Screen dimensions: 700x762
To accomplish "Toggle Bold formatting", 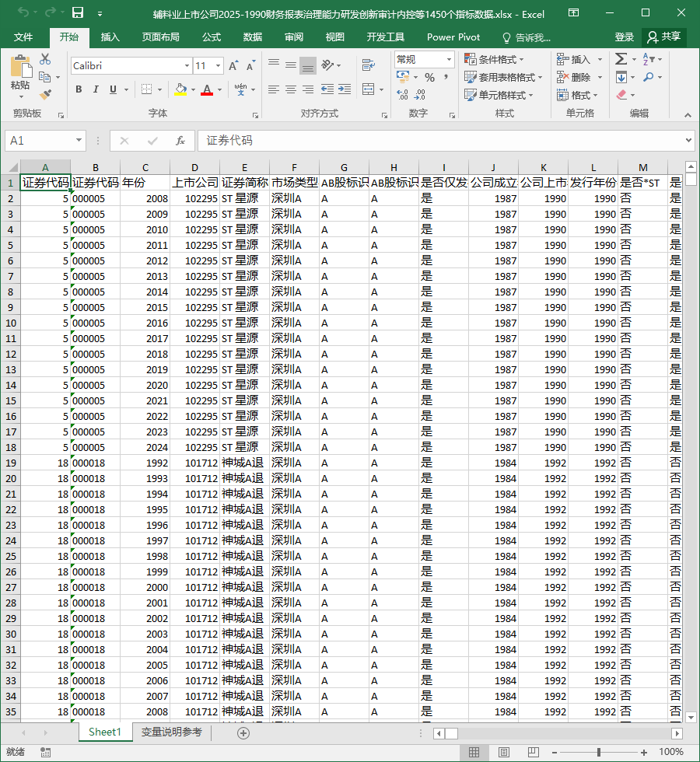I will tap(79, 89).
